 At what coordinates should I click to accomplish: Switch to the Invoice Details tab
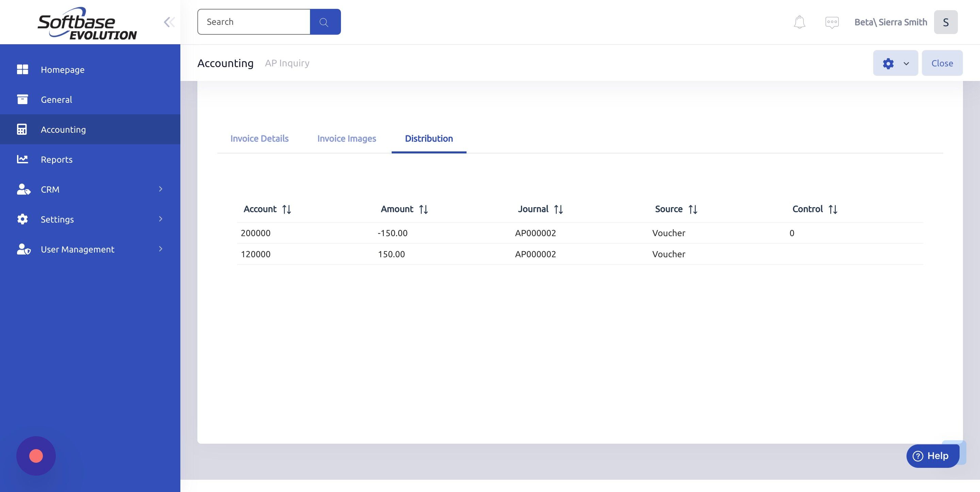pos(259,138)
